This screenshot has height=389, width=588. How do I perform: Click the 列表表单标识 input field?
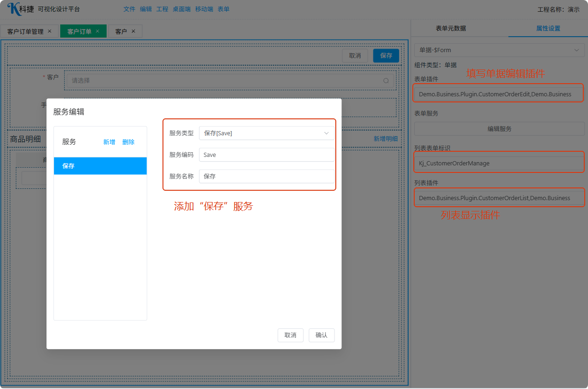click(499, 163)
